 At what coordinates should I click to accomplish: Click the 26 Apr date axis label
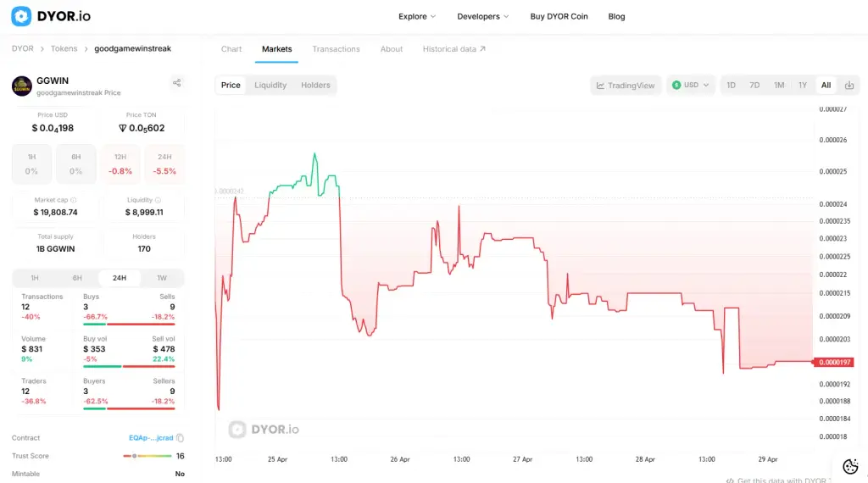coord(400,459)
